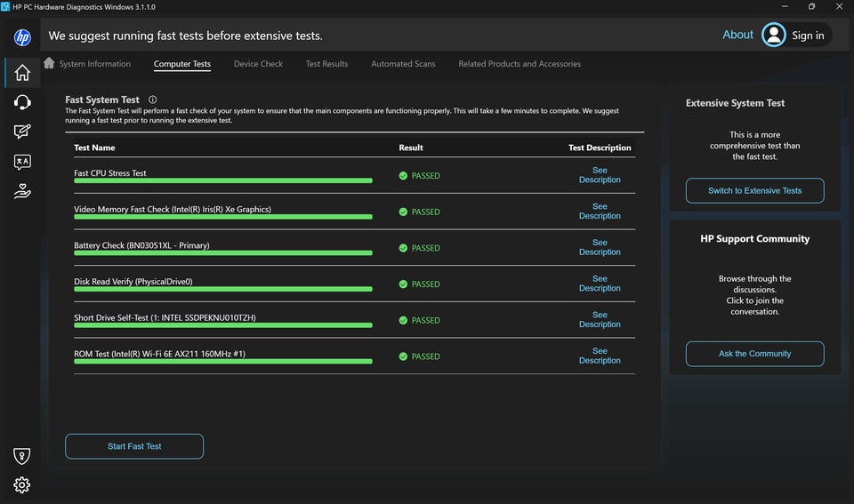The image size is (854, 504).
Task: Close the HP Diagnostics window
Action: point(839,6)
